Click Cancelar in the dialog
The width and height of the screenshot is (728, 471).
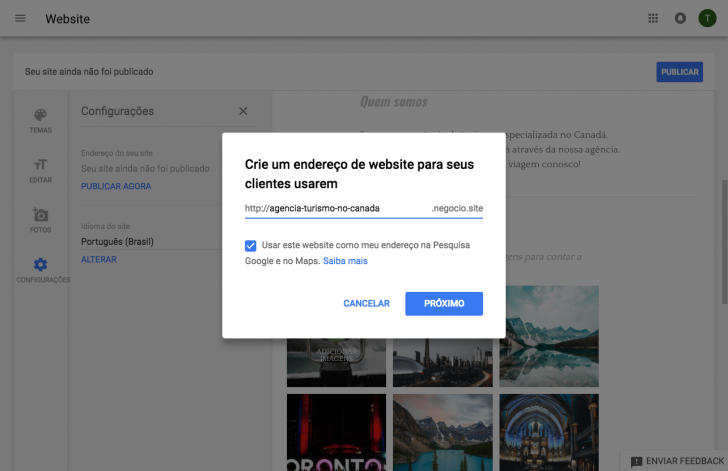click(366, 303)
